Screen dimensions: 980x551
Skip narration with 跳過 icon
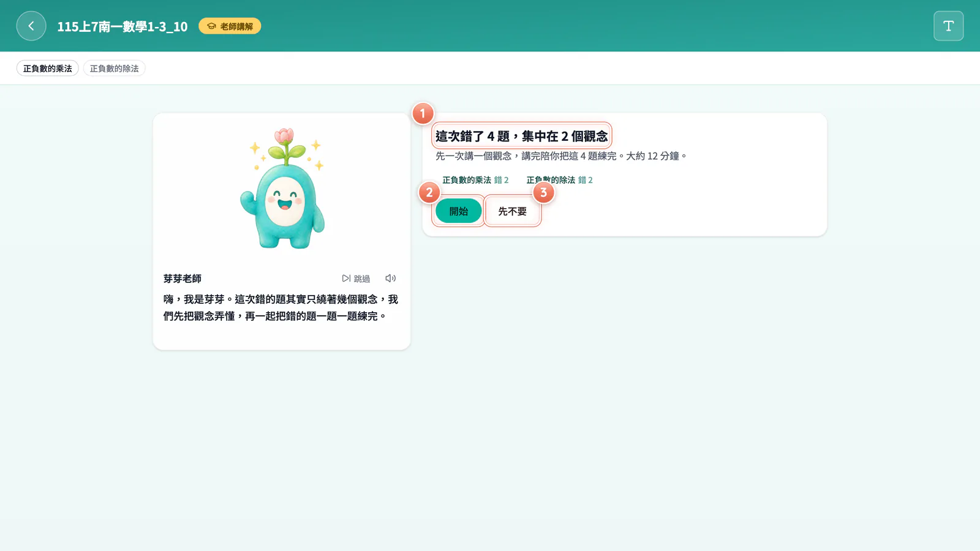coord(356,279)
